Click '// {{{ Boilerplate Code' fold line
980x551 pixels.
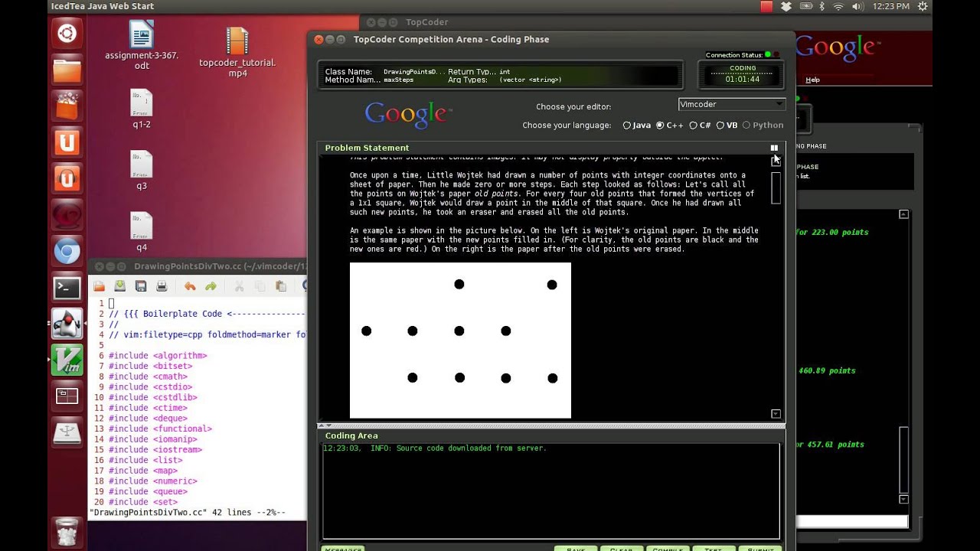tap(207, 314)
